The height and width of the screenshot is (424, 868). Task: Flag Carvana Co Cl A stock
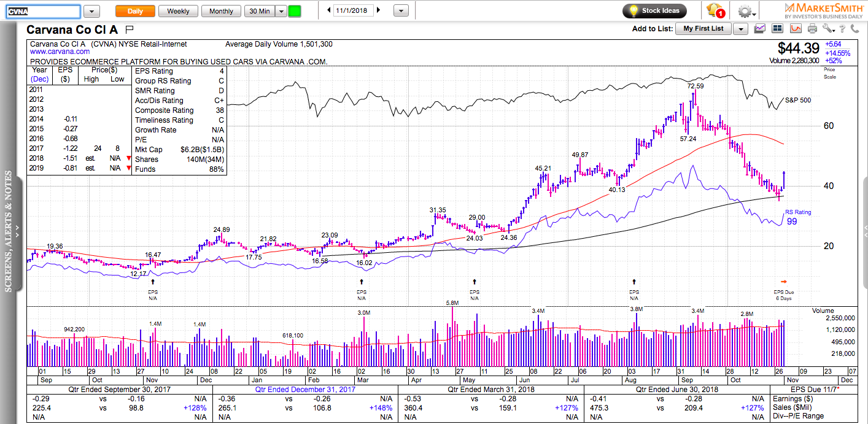pos(130,29)
